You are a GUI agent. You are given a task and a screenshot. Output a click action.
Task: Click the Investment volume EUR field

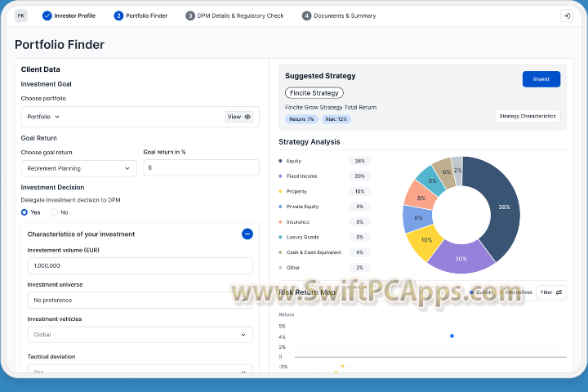[140, 265]
